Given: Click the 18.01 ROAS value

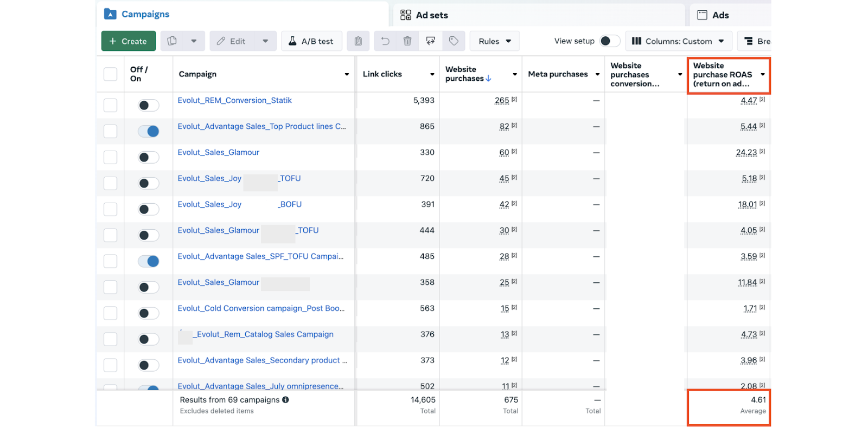Looking at the screenshot, I should 747,204.
